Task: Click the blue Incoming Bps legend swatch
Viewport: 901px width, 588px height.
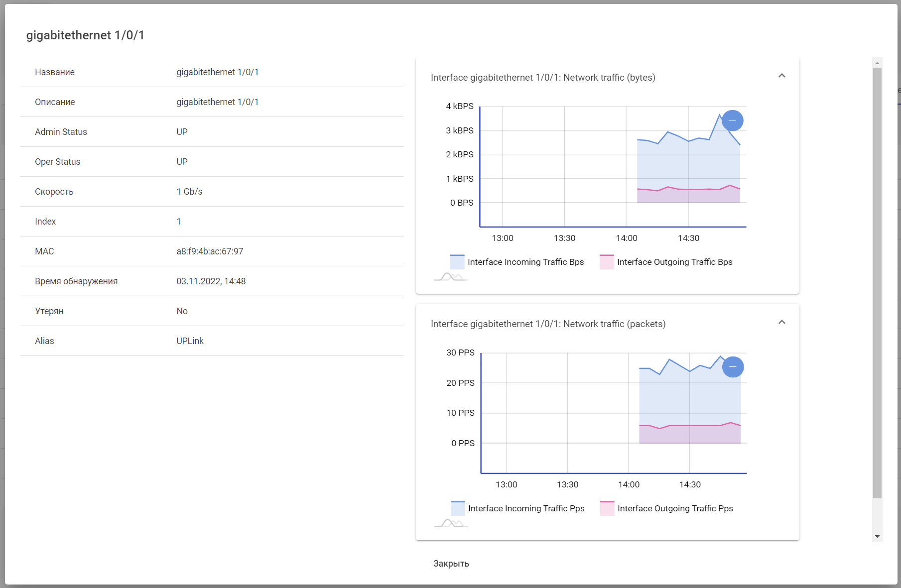Action: coord(457,262)
